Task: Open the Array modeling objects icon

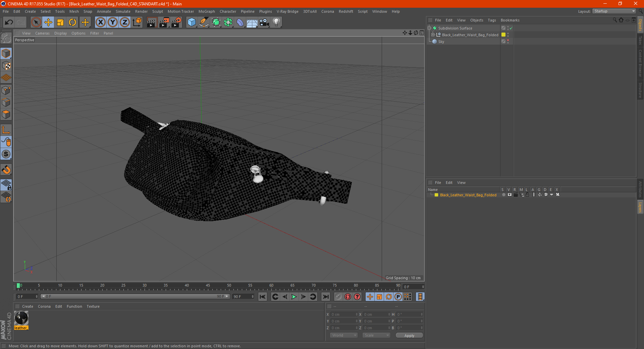Action: pyautogui.click(x=228, y=22)
